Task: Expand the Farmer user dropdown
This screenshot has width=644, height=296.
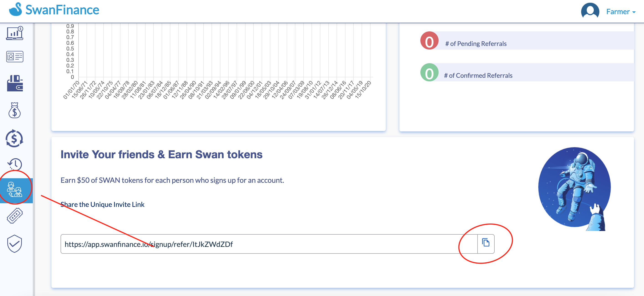Action: (x=621, y=12)
